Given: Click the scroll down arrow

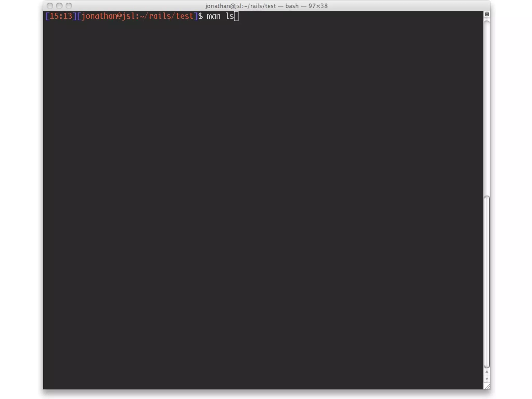Looking at the screenshot, I should coord(487,379).
